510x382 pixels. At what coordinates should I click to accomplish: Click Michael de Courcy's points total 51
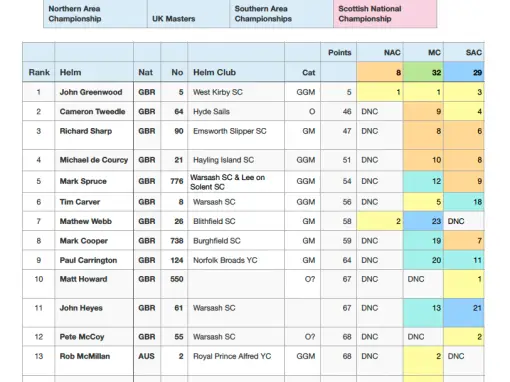point(347,160)
